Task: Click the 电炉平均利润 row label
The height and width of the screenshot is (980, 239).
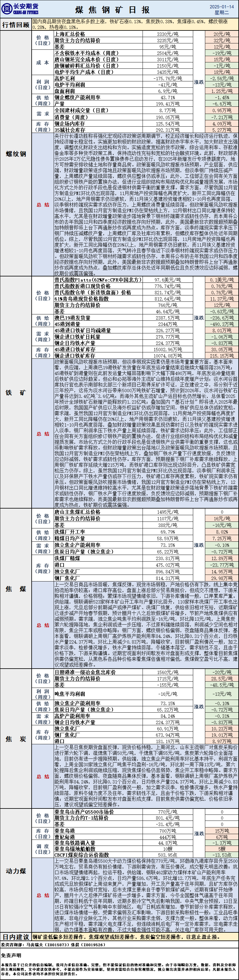Action: click(70, 85)
